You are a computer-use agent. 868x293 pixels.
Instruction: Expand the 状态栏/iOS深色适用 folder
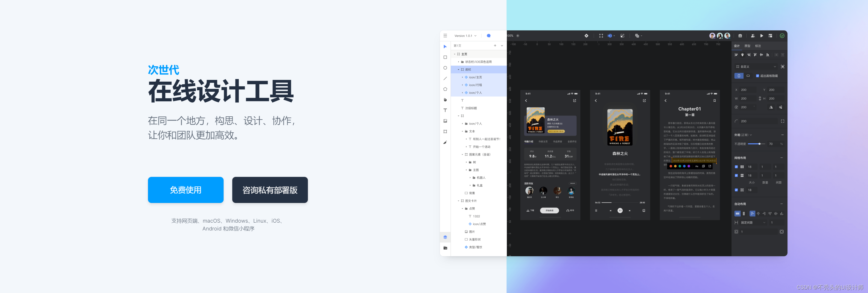(458, 62)
